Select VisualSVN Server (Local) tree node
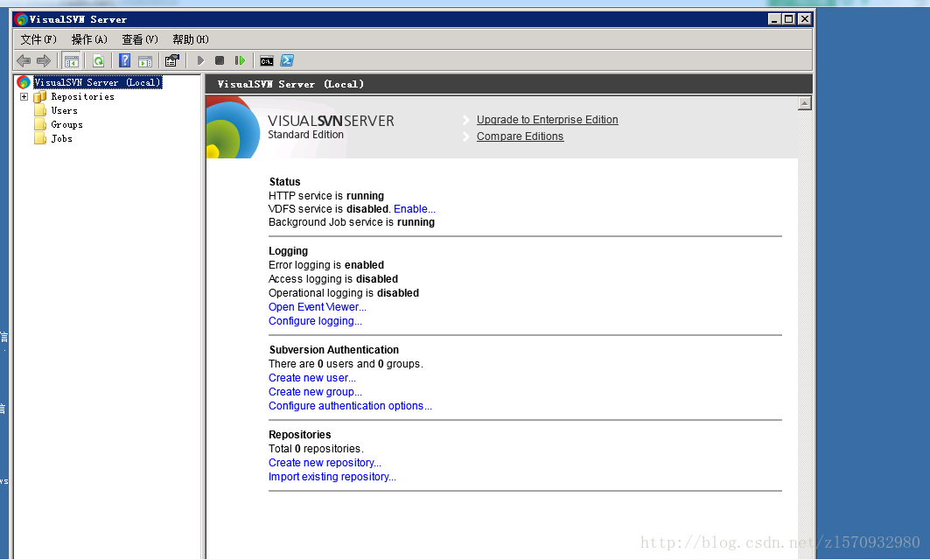 point(97,82)
